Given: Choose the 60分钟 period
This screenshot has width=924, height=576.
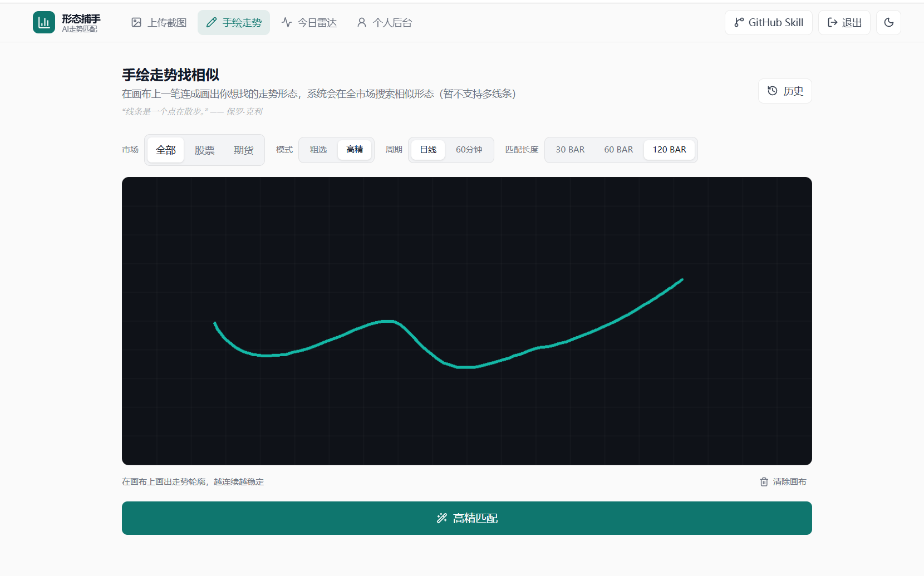Looking at the screenshot, I should pyautogui.click(x=469, y=150).
